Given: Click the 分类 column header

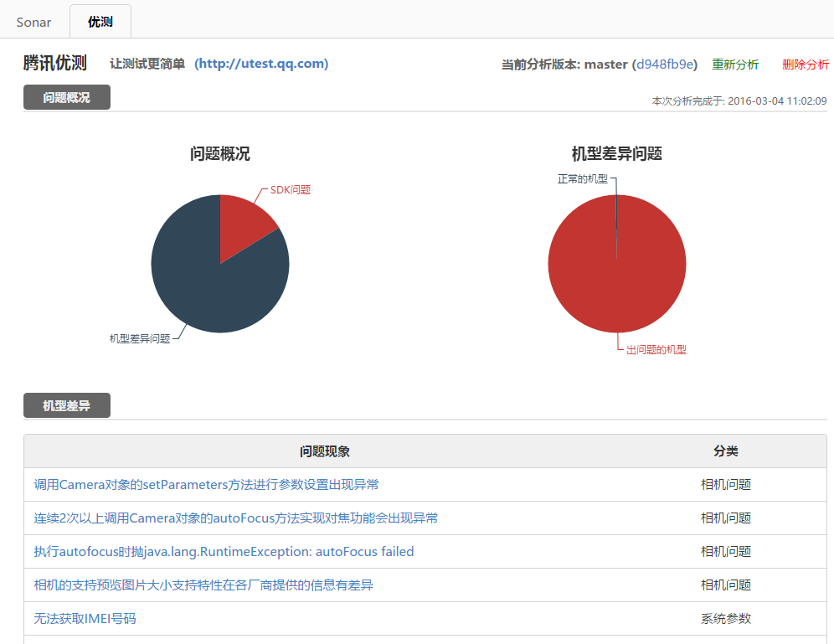Looking at the screenshot, I should 726,451.
